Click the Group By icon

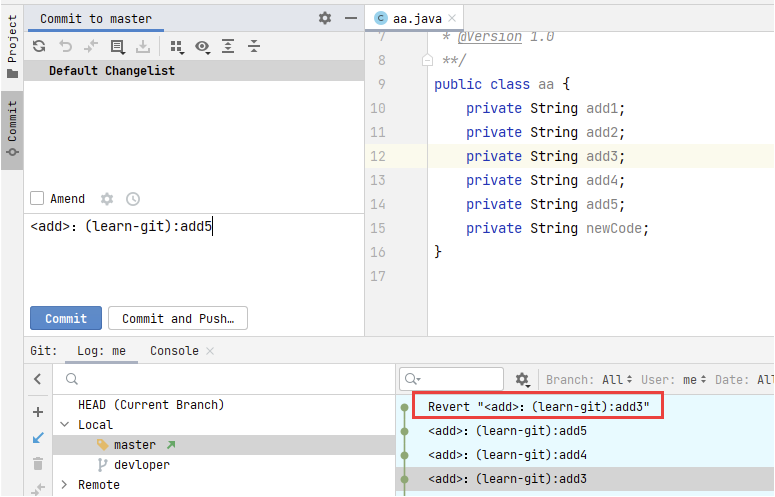tap(177, 46)
